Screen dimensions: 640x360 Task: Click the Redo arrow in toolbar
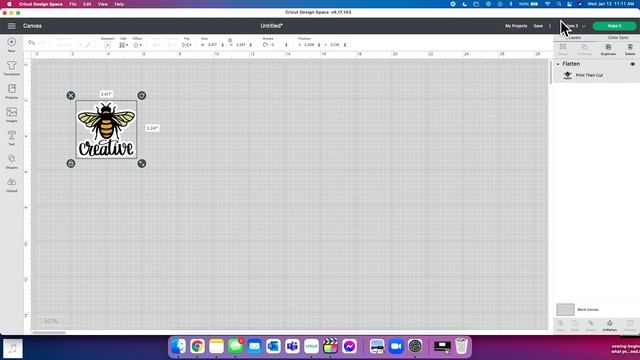(42, 42)
